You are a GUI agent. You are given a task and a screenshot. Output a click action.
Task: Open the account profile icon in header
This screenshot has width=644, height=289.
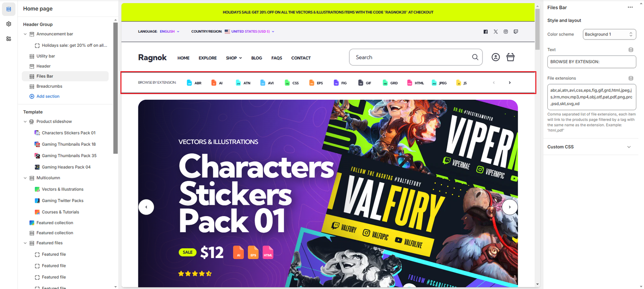coord(495,57)
